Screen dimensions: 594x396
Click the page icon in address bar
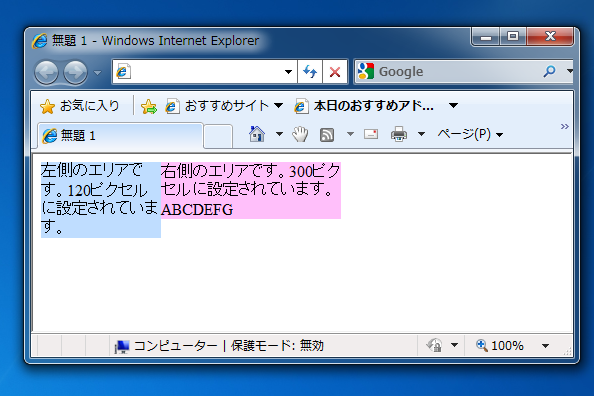coord(123,72)
